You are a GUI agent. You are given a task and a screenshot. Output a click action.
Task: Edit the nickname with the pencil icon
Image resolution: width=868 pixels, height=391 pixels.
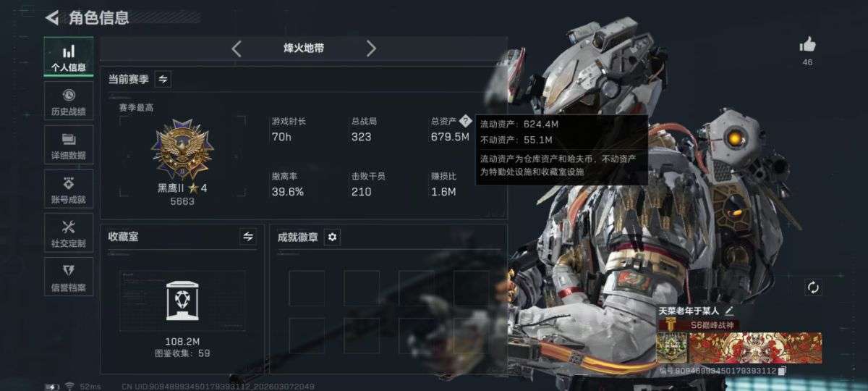(729, 310)
